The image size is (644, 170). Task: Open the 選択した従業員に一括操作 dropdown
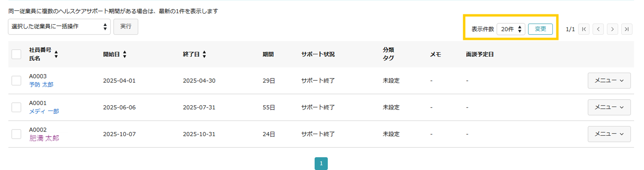point(59,26)
